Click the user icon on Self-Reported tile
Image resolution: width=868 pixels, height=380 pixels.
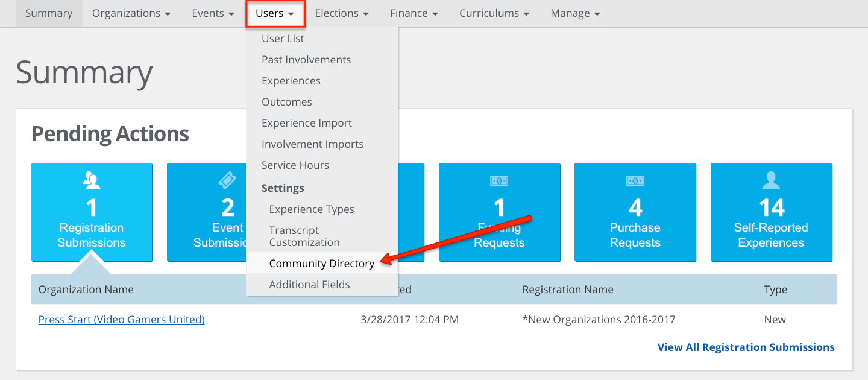tap(772, 180)
